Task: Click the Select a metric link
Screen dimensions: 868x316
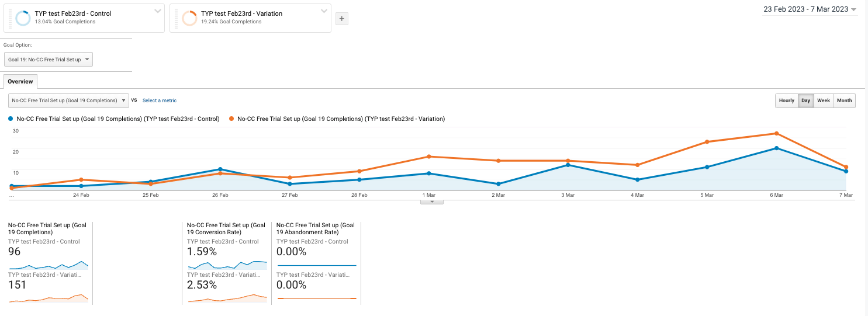Action: click(160, 100)
